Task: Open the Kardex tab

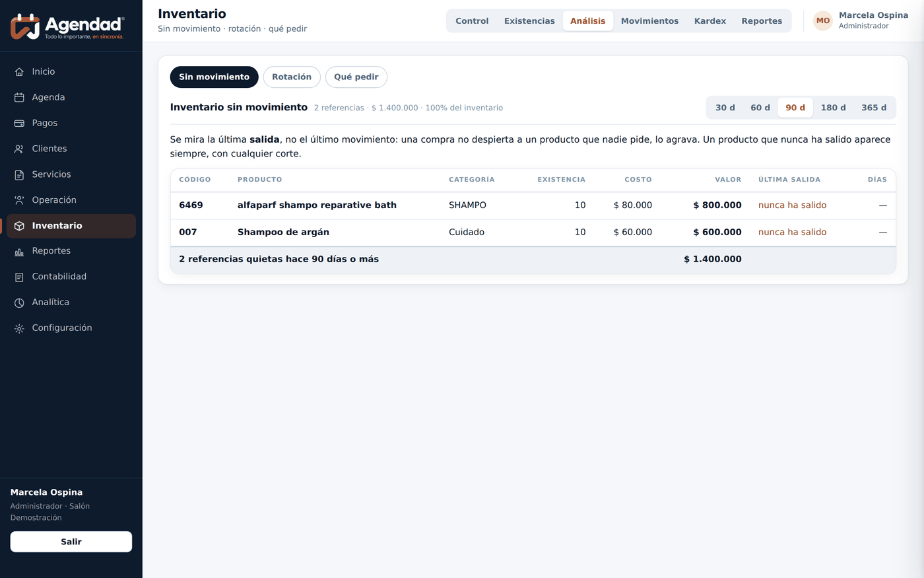Action: click(x=710, y=21)
